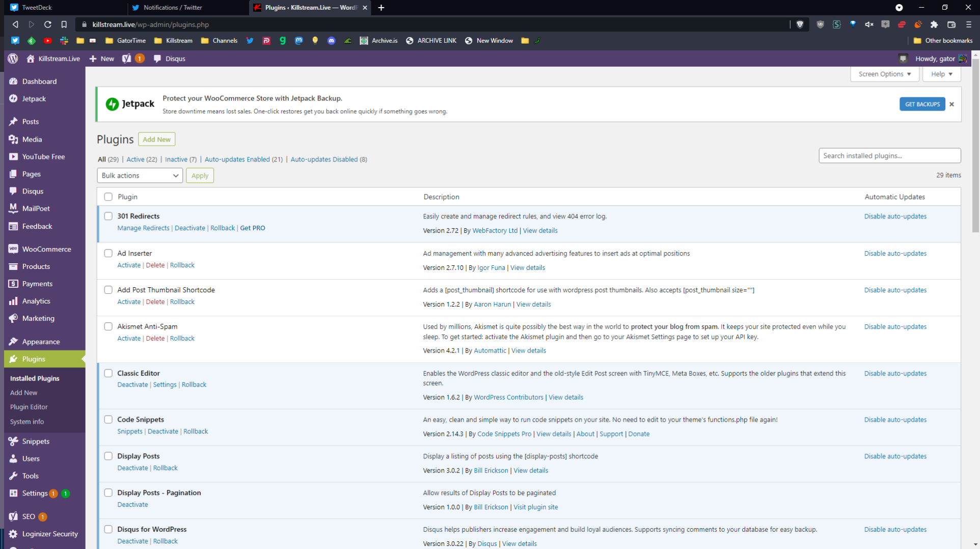Open the browser extensions puzzle icon
980x549 pixels.
[x=934, y=24]
